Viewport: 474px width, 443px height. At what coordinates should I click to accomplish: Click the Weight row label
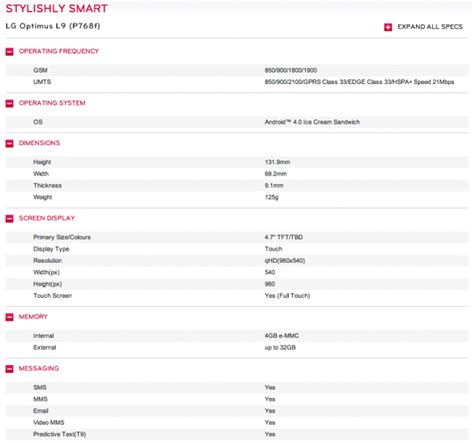click(42, 197)
